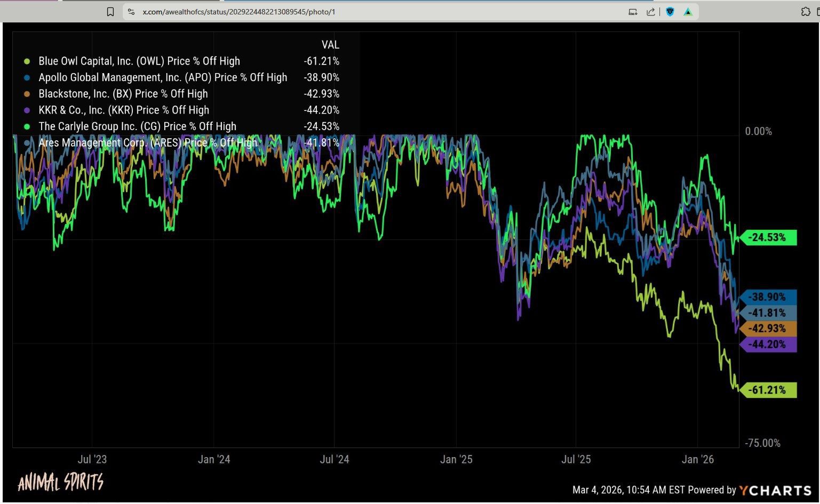Click the Blackstone legend color dot
The image size is (820, 504).
click(x=27, y=94)
